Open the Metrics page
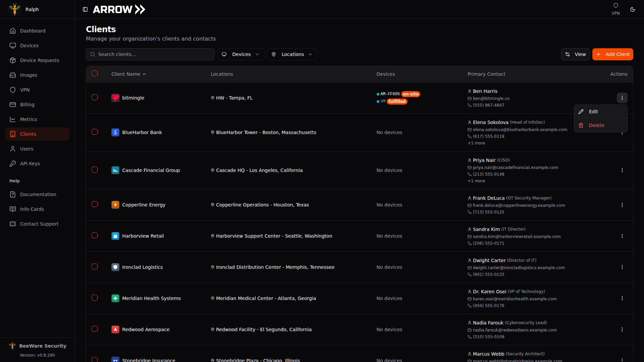The image size is (644, 362). [x=38, y=119]
